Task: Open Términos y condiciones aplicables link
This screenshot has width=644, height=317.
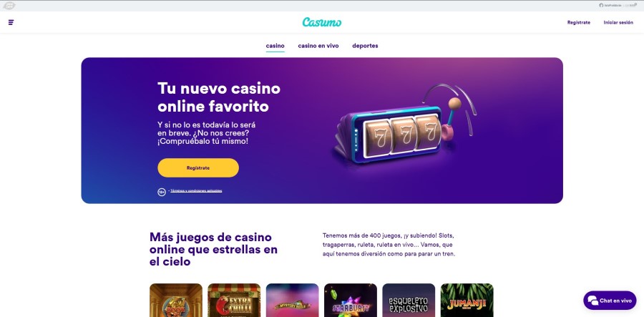Action: [x=196, y=191]
